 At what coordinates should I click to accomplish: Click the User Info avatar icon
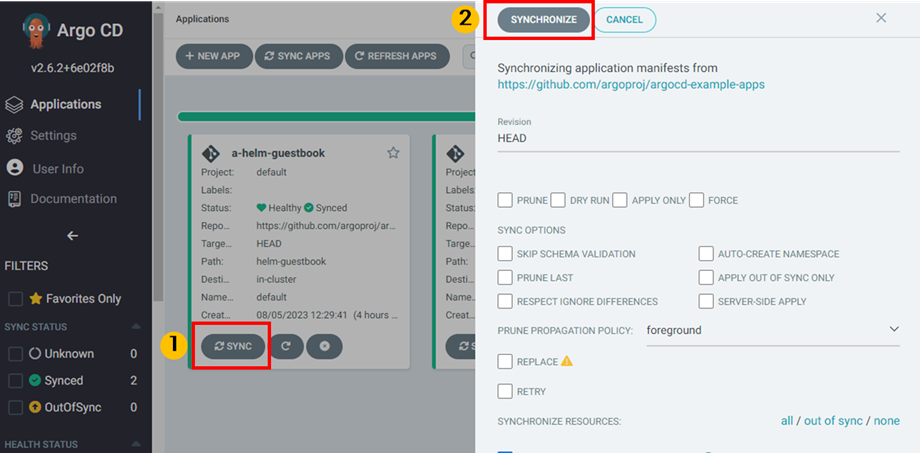tap(14, 168)
